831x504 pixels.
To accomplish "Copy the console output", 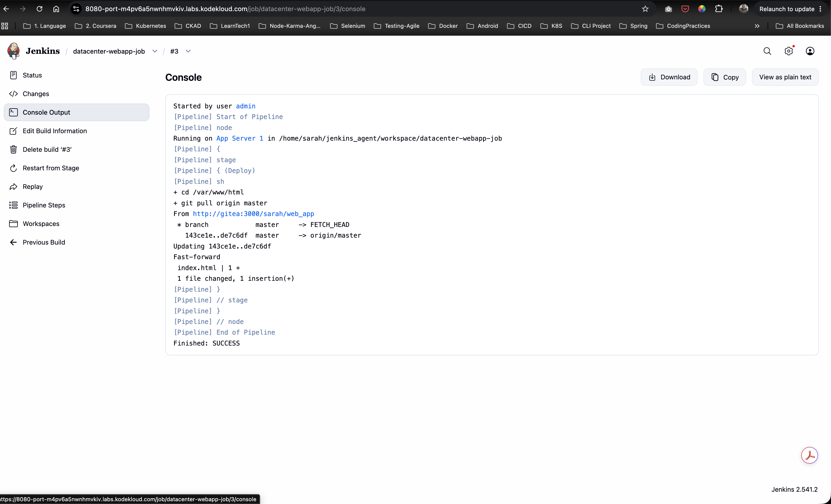I will (725, 77).
